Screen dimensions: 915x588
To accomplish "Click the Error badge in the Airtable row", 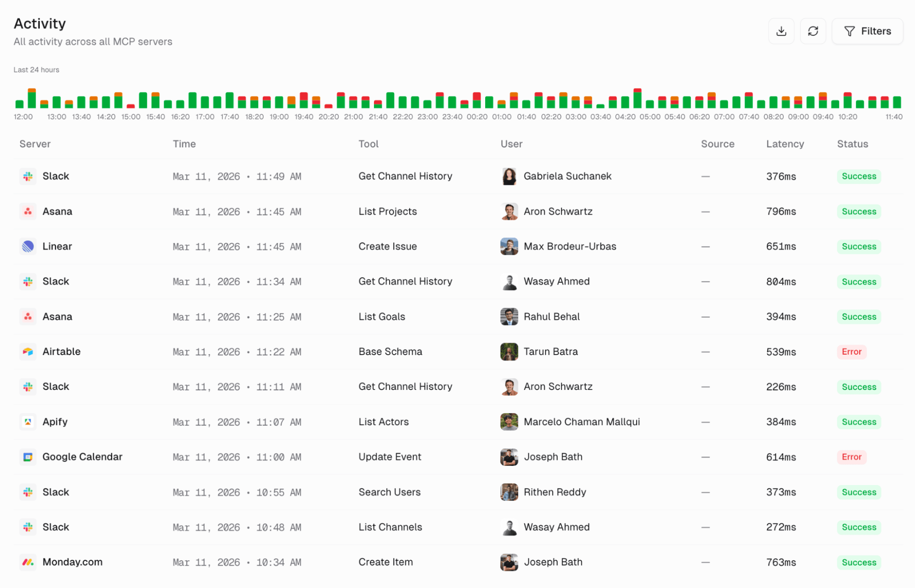I will click(x=851, y=351).
